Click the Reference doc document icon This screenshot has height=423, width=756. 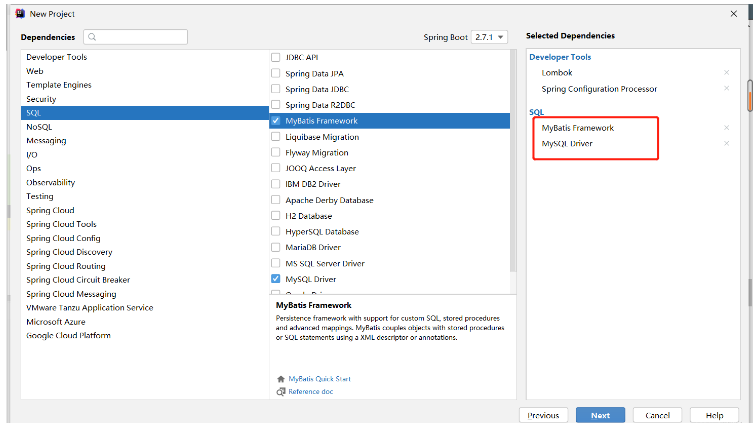click(x=281, y=391)
